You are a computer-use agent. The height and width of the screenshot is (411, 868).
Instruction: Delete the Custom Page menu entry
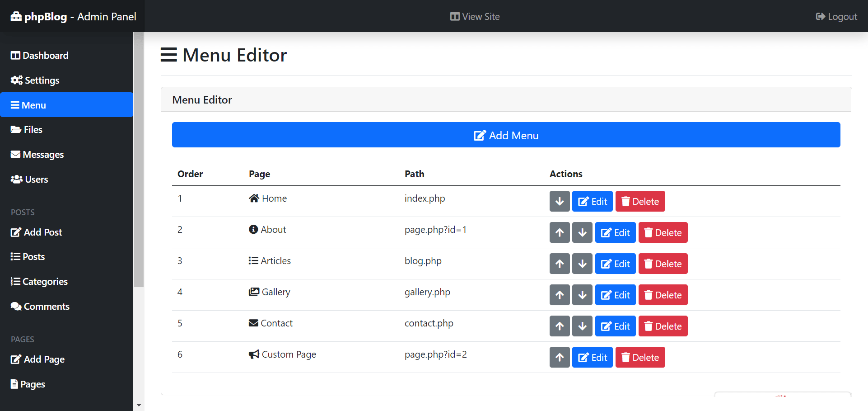click(x=640, y=358)
